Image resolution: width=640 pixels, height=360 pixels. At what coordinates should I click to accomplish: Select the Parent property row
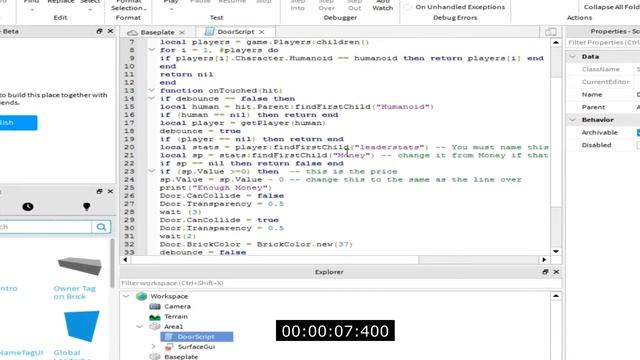tap(603, 107)
